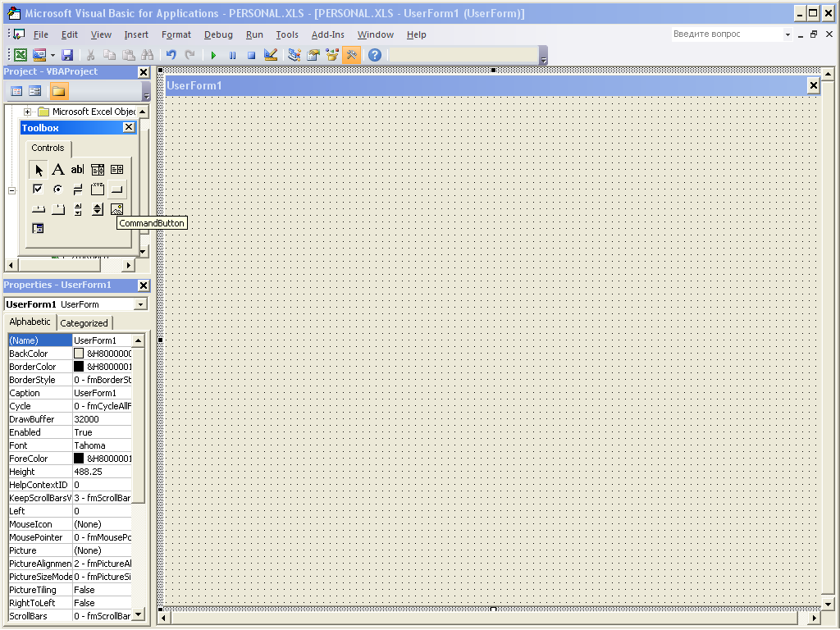Screen dimensions: 840x630
Task: Select the ToggleButton tool in Toolbox
Action: click(x=78, y=189)
